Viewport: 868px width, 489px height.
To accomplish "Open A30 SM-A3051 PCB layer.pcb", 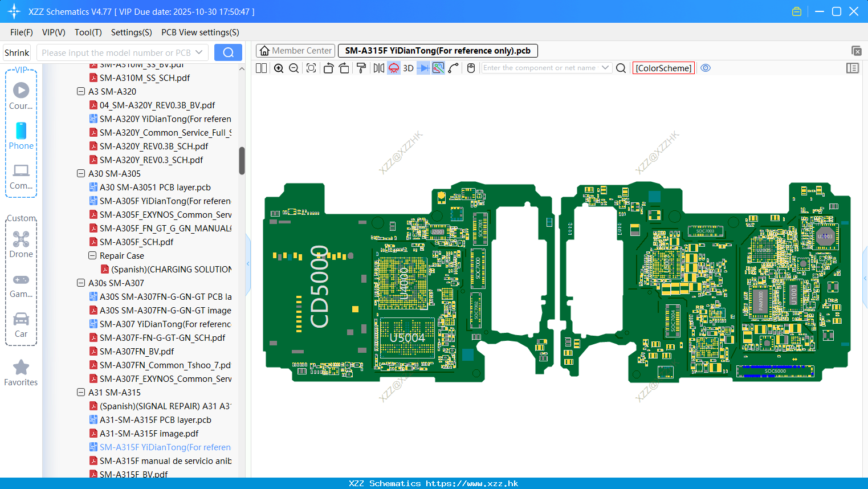I will [155, 187].
